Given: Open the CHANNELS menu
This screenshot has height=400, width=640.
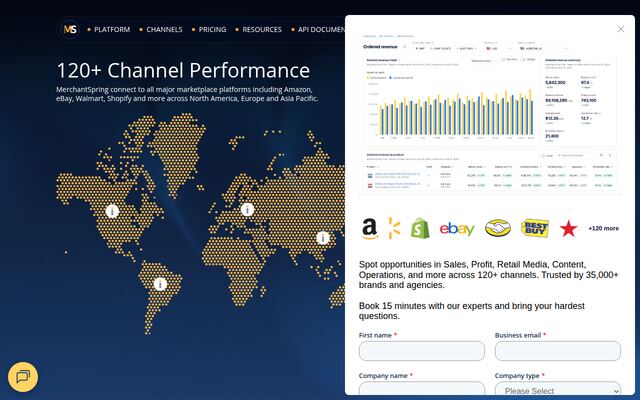Looking at the screenshot, I should [164, 29].
